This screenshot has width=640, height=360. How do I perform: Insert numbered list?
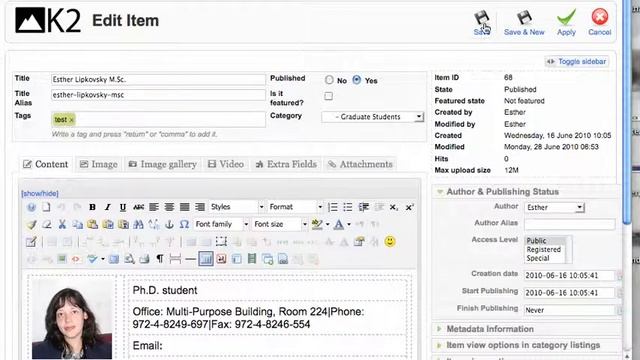(x=333, y=207)
